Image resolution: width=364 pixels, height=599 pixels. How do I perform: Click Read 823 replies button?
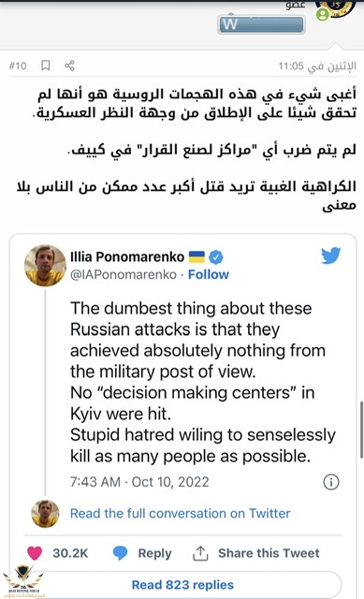click(x=182, y=584)
